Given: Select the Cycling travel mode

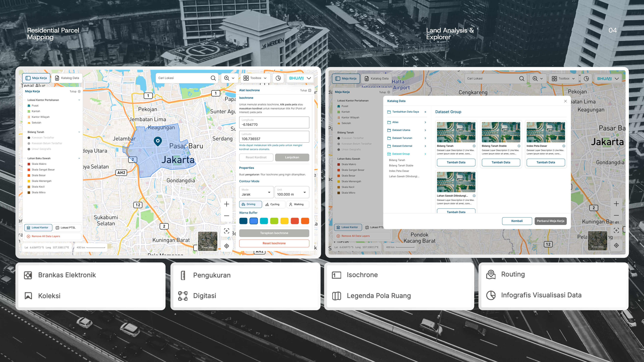Looking at the screenshot, I should click(x=274, y=204).
